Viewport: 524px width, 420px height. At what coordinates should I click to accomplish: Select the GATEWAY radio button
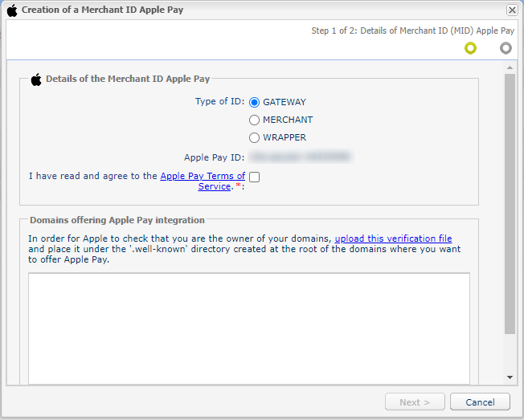pyautogui.click(x=254, y=102)
